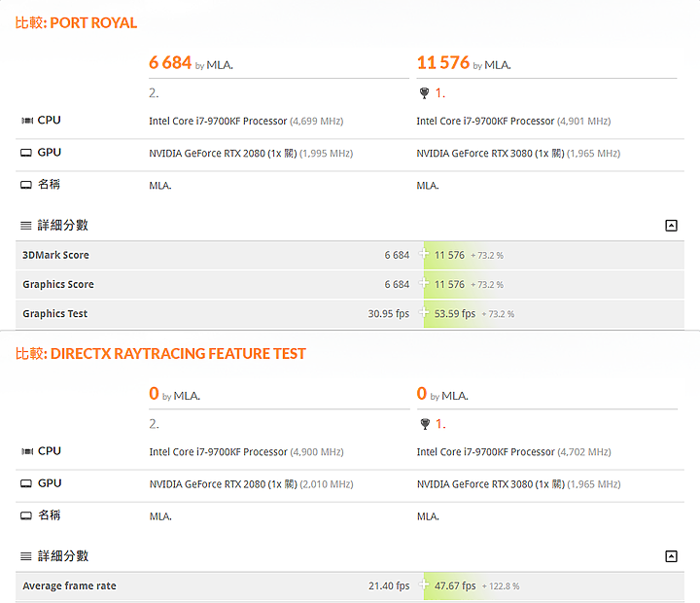Open the 11 576 score result
This screenshot has width=700, height=603.
(443, 62)
